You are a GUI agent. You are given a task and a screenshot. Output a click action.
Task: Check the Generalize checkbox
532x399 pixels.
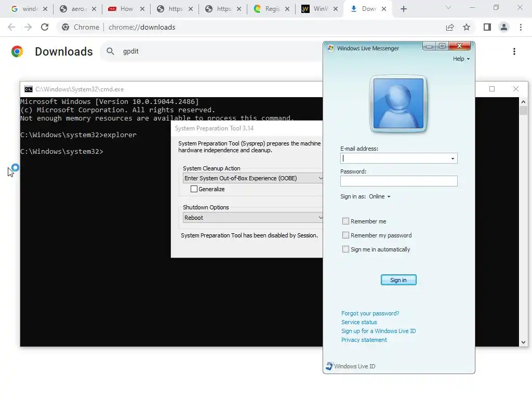pyautogui.click(x=194, y=189)
